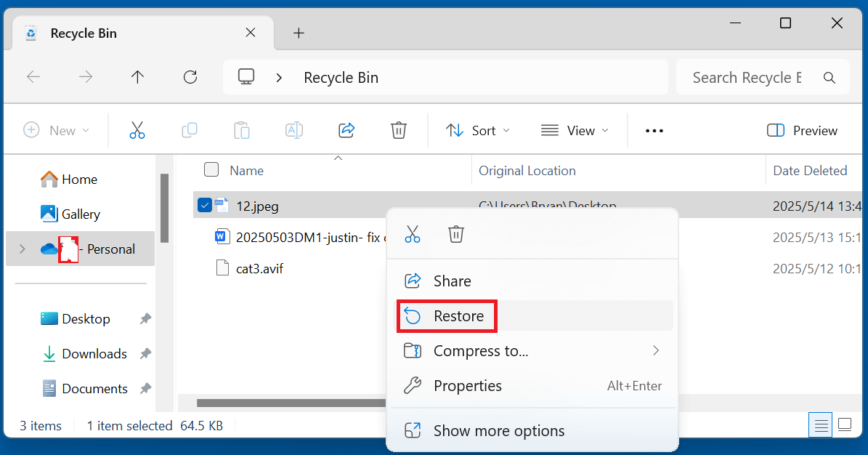Screen dimensions: 868x455
Task: Select Show more options in the context menu
Action: point(499,430)
